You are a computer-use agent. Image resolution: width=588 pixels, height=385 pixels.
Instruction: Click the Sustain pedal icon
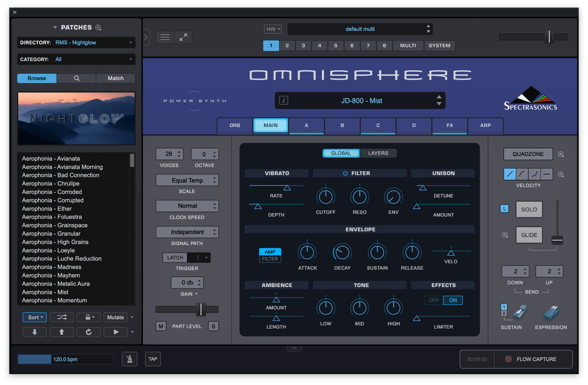521,312
